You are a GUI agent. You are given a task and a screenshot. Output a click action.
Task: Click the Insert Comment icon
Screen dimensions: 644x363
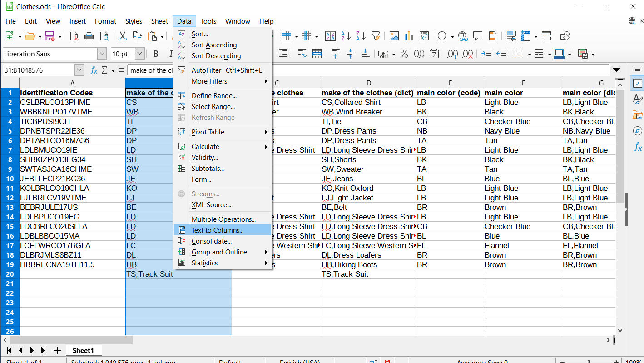[x=478, y=36]
